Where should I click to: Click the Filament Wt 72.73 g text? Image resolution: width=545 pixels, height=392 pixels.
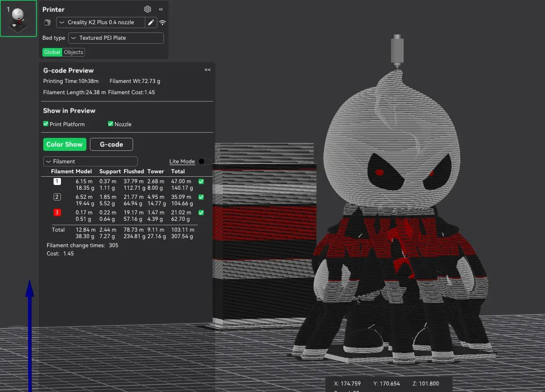(x=135, y=81)
